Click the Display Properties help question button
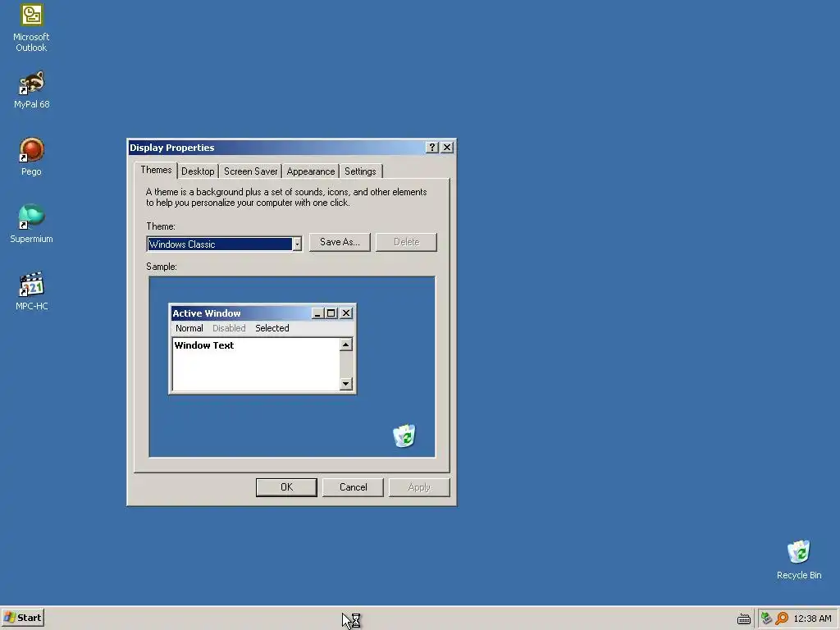840x630 pixels. tap(432, 148)
